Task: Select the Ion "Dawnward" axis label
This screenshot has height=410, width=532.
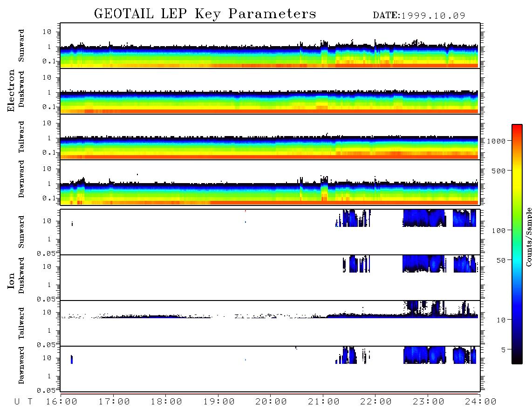Action: point(21,365)
